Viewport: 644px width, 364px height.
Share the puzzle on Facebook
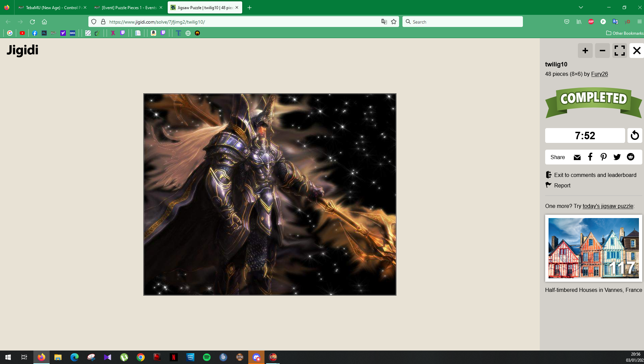590,157
